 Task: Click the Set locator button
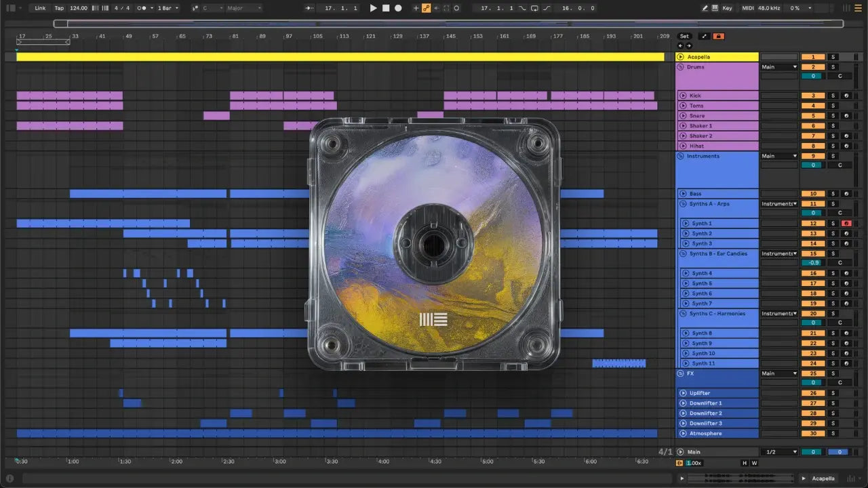coord(684,36)
